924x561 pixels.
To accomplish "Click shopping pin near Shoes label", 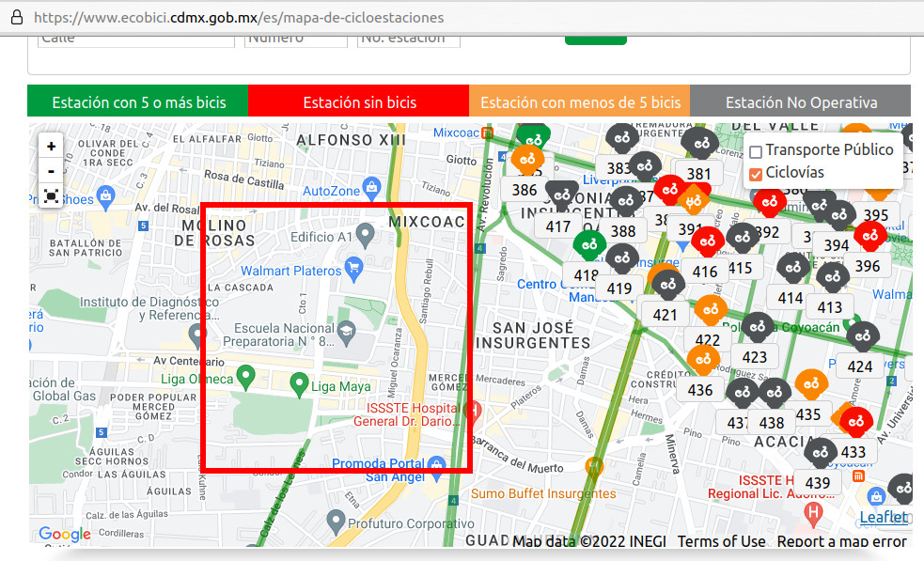I will (x=105, y=198).
